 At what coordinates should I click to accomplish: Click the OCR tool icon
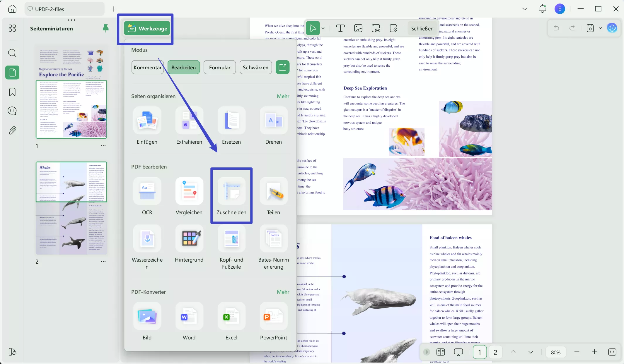[x=147, y=191]
